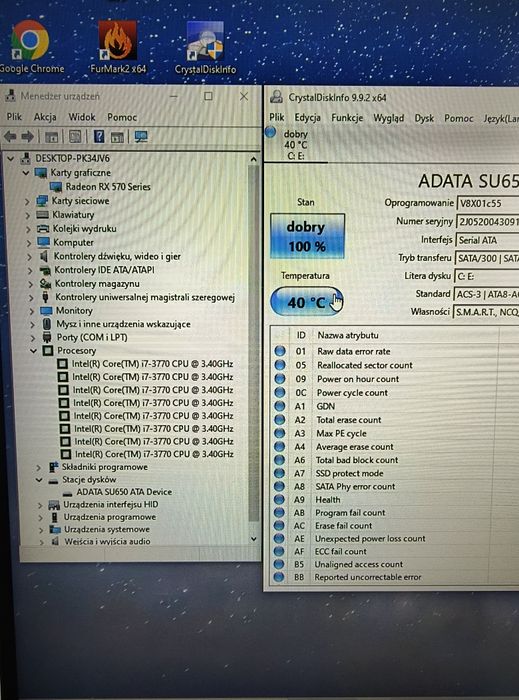
Task: Select the 01 Raw data error rate row
Action: tap(395, 351)
